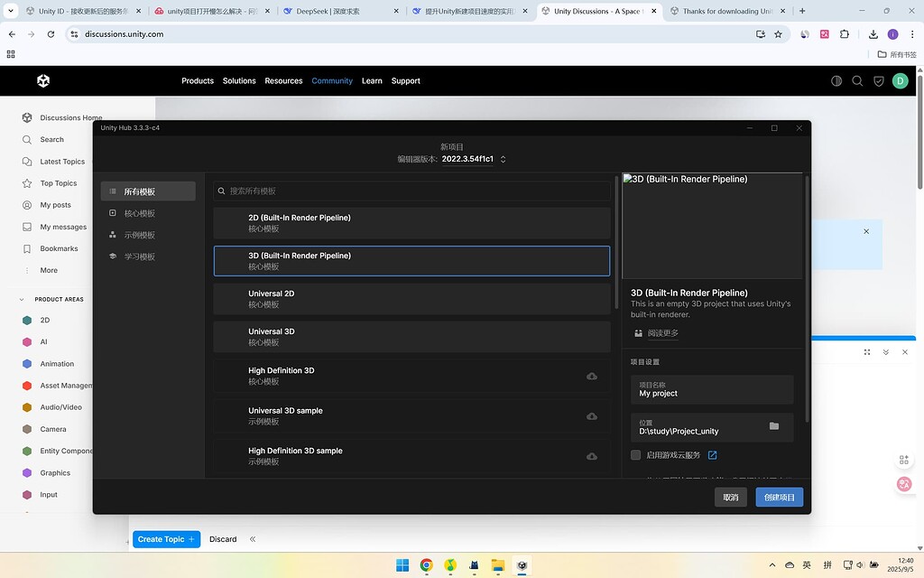Image resolution: width=924 pixels, height=578 pixels.
Task: Enable the 启用游戏云服务 checkbox
Action: pyautogui.click(x=635, y=455)
